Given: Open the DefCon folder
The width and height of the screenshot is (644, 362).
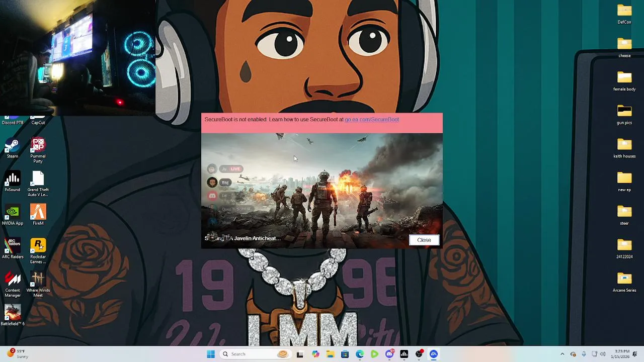Looking at the screenshot, I should click(x=624, y=15).
